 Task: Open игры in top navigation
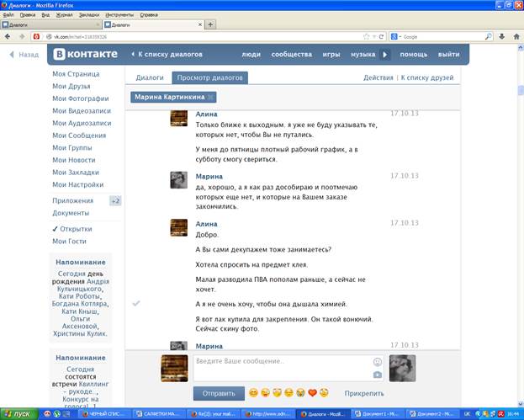pyautogui.click(x=331, y=54)
